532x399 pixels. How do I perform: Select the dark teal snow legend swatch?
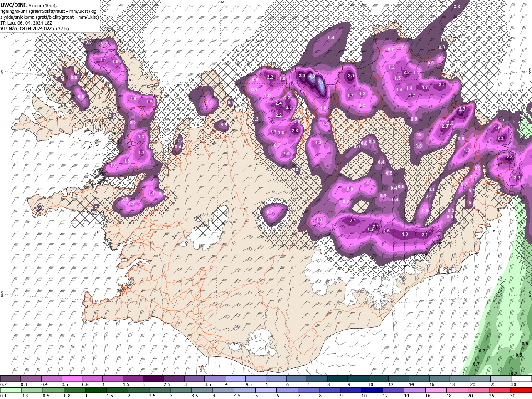[337, 379]
